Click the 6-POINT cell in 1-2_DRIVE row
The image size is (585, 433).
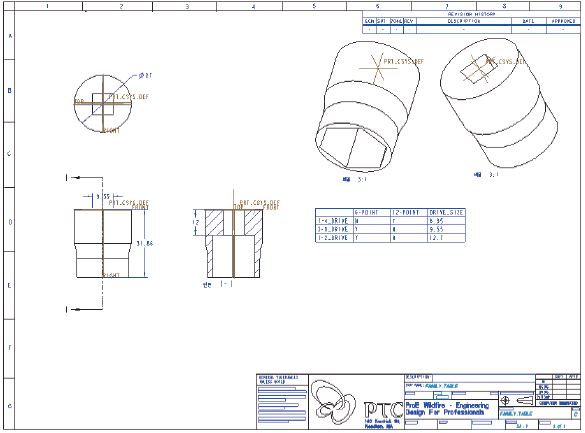(x=372, y=238)
